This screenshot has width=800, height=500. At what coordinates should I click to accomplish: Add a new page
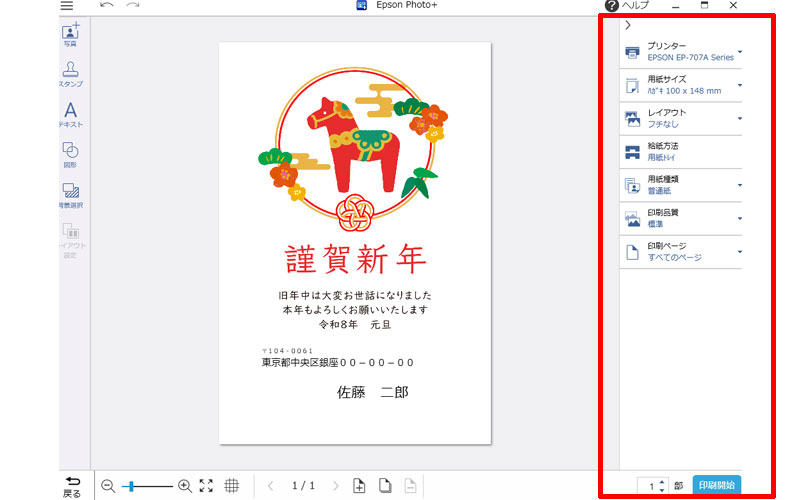359,486
